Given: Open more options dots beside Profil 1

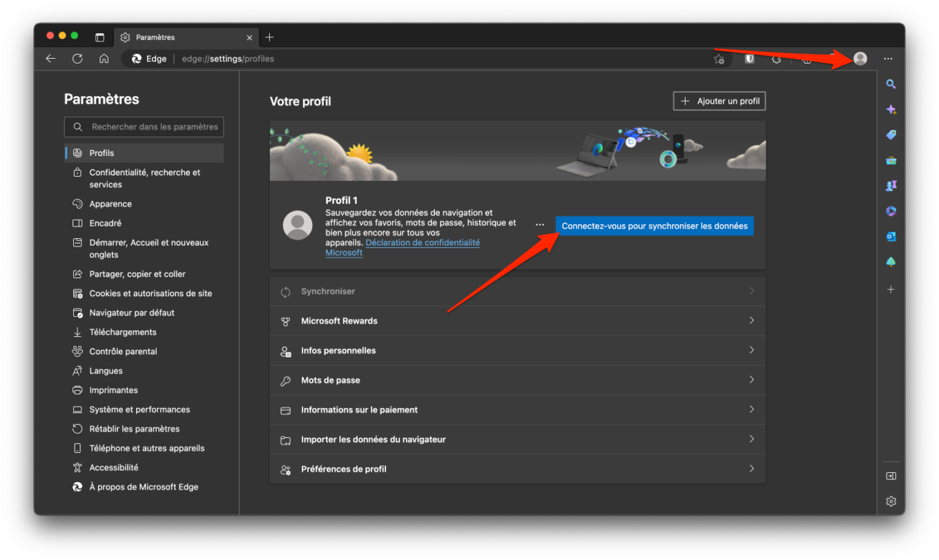Looking at the screenshot, I should pyautogui.click(x=540, y=226).
